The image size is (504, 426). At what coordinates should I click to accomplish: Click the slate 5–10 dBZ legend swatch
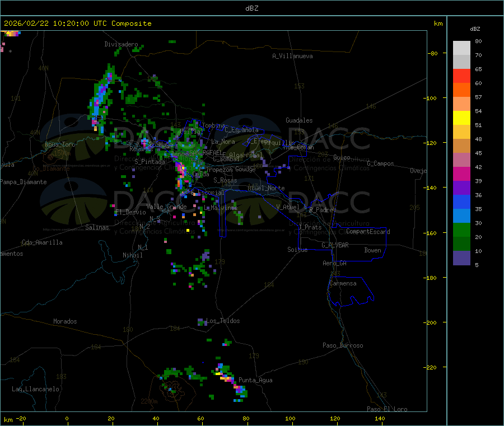461,258
